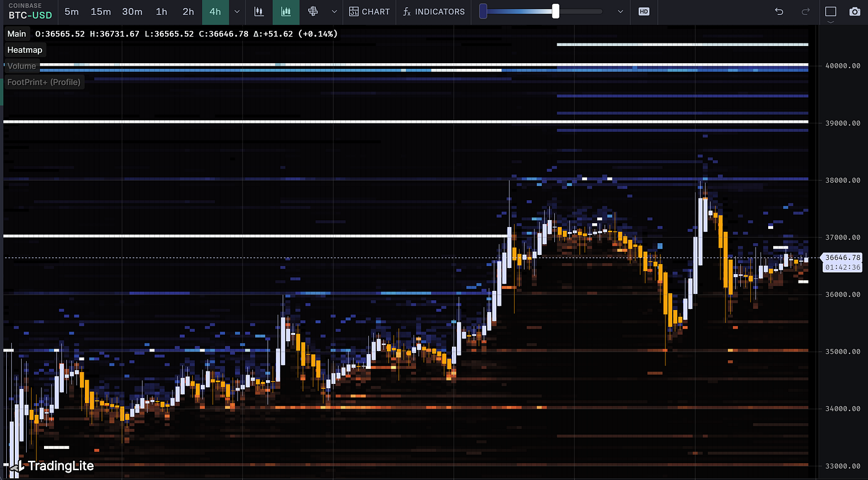Expand the cursor tool dropdown arrow
Screen dimensions: 868x480
[334, 12]
